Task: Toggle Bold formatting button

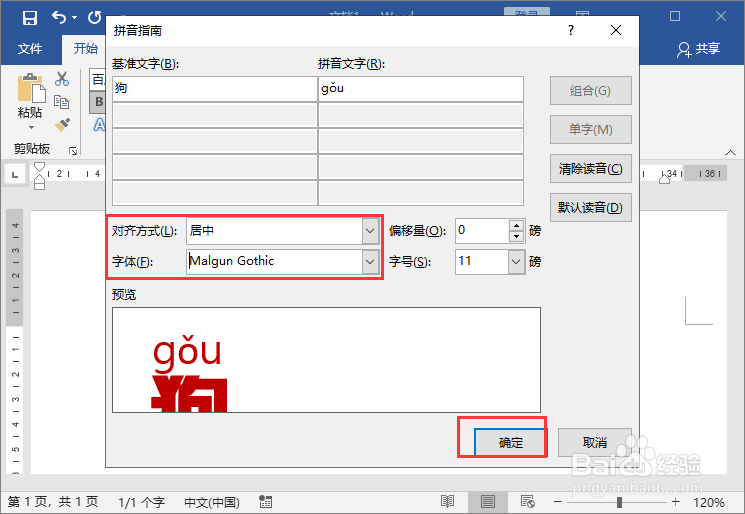Action: [98, 102]
